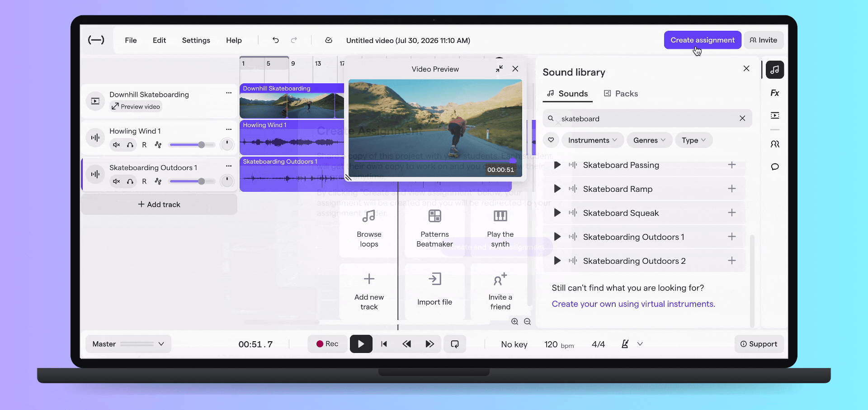Click the cloud save status icon
Image resolution: width=868 pixels, height=410 pixels.
pyautogui.click(x=329, y=40)
